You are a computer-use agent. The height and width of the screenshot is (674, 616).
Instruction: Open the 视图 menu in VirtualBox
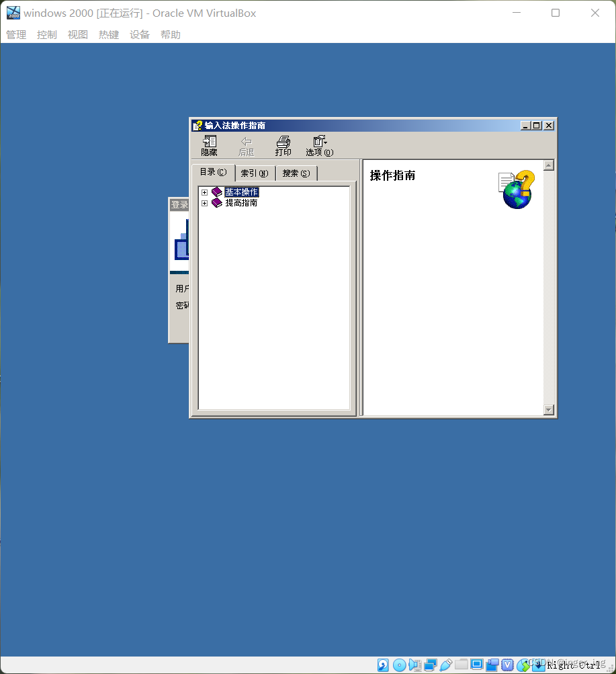(78, 35)
